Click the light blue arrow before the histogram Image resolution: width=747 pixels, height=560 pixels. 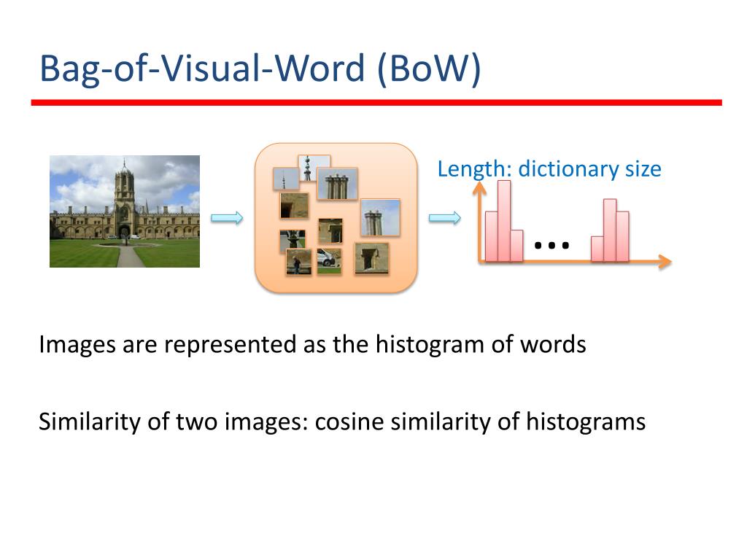coord(444,218)
